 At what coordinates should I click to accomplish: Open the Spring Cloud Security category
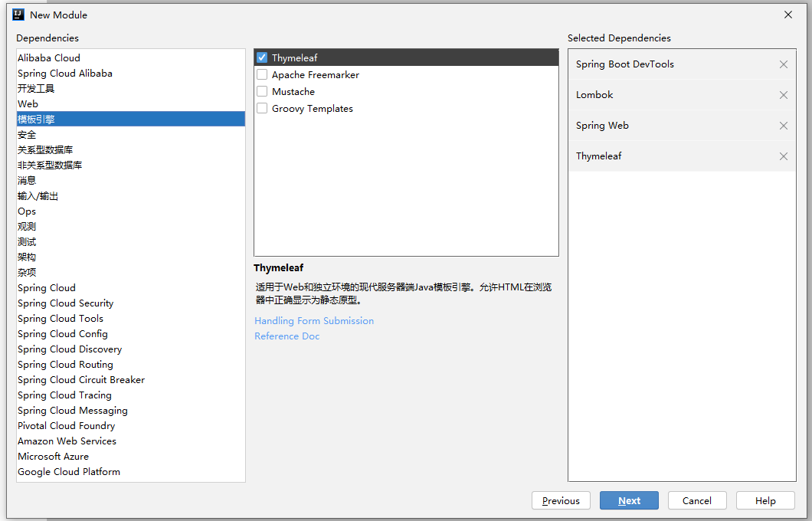pos(131,303)
